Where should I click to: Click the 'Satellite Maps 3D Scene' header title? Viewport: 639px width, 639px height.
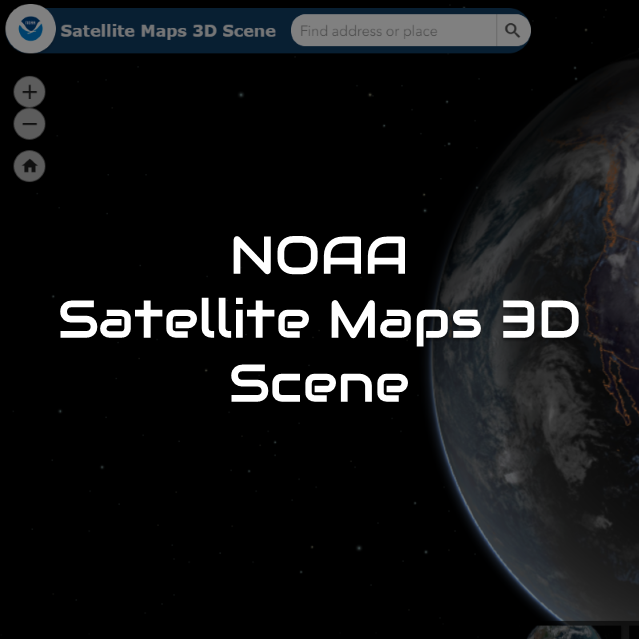tap(168, 31)
